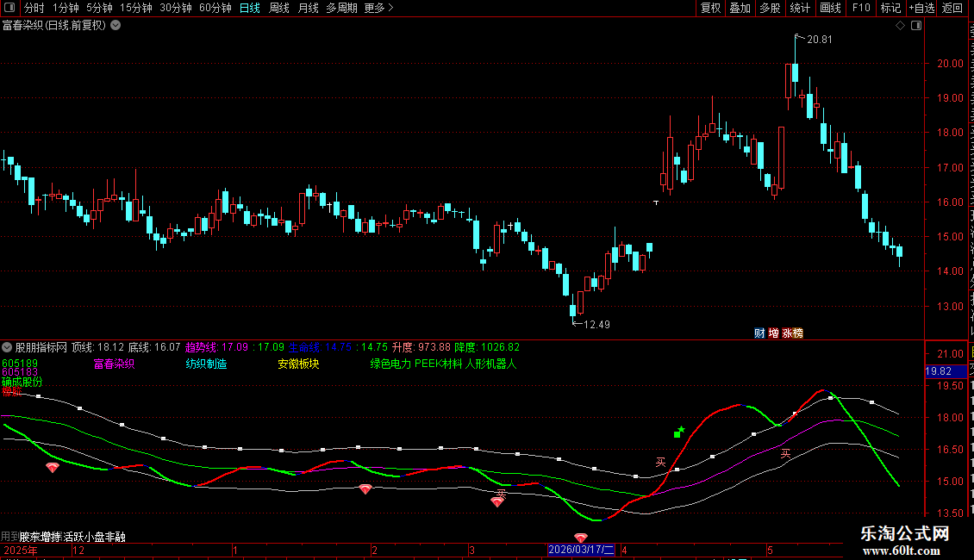Select the 1分钟 period tab

pos(66,8)
